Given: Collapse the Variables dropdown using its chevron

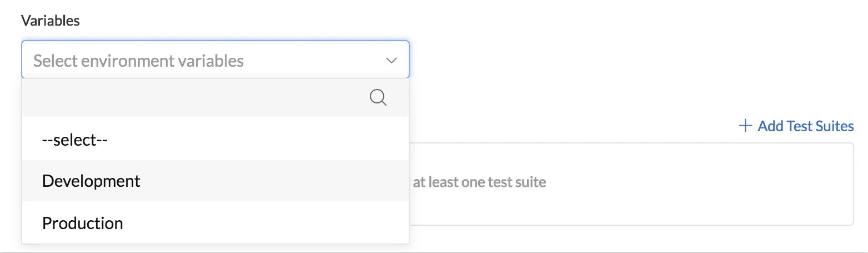Looking at the screenshot, I should 392,60.
